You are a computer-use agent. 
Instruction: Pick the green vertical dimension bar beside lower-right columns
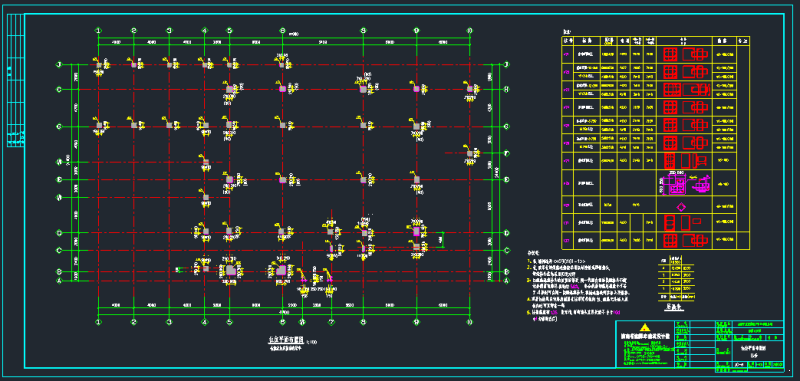click(442, 240)
